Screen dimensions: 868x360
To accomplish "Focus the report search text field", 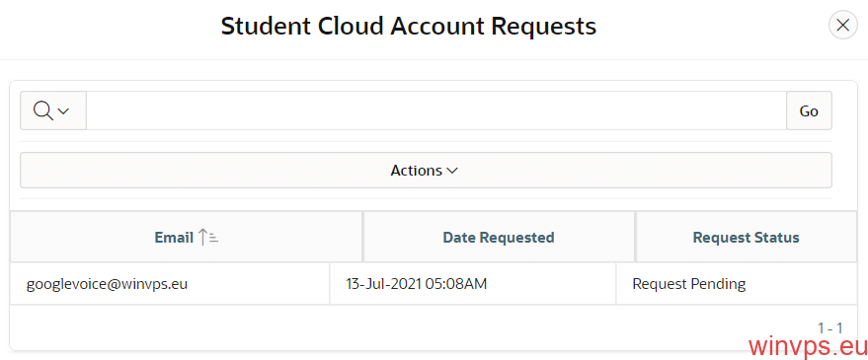I will click(x=436, y=110).
